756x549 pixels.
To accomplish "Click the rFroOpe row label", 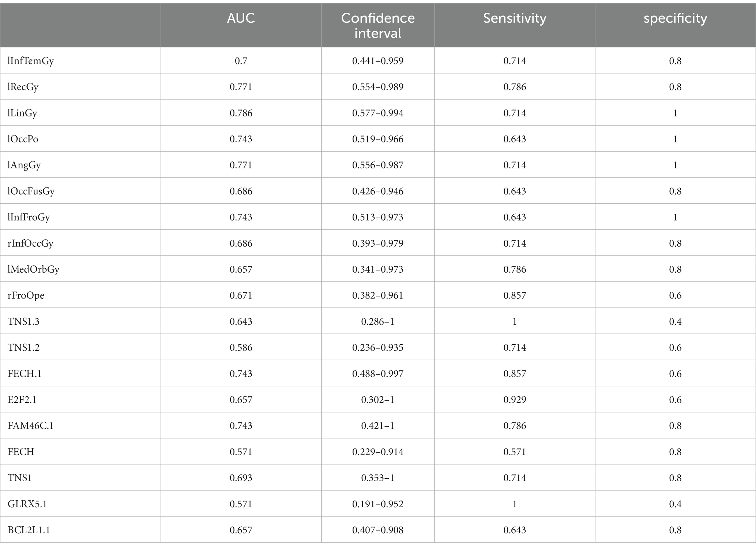I will pyautogui.click(x=26, y=295).
